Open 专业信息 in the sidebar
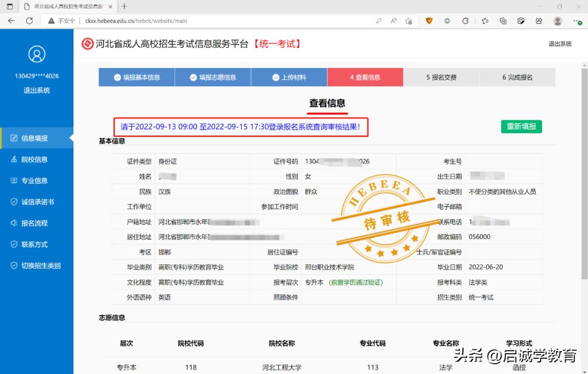This screenshot has width=588, height=374. (x=34, y=180)
